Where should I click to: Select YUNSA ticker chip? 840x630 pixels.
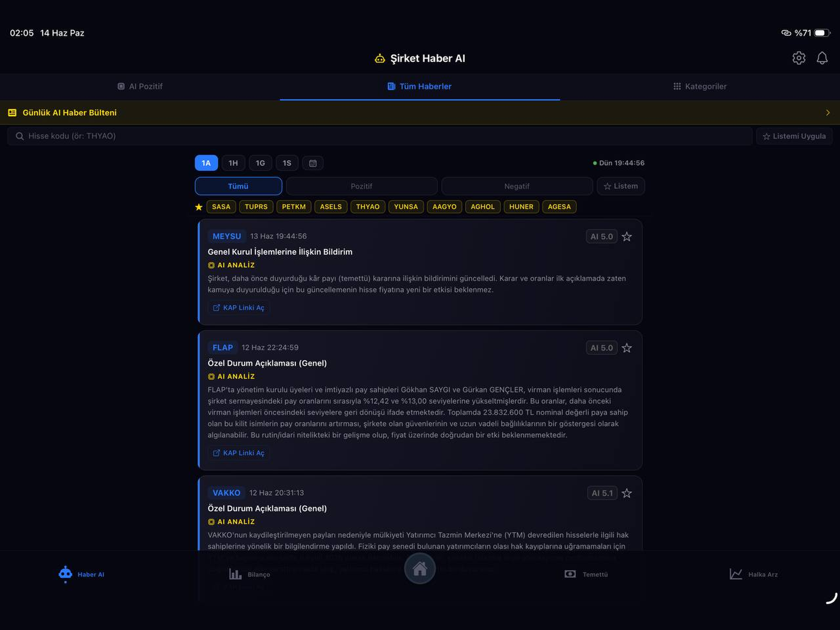point(406,207)
